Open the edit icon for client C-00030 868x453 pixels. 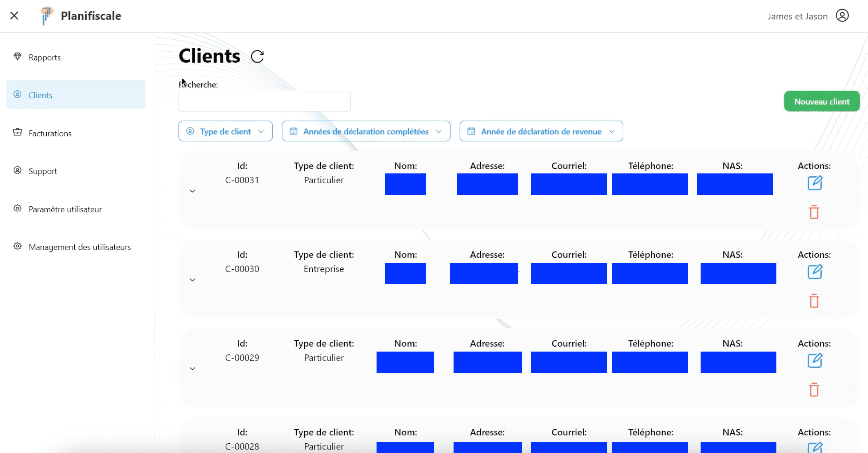point(814,272)
